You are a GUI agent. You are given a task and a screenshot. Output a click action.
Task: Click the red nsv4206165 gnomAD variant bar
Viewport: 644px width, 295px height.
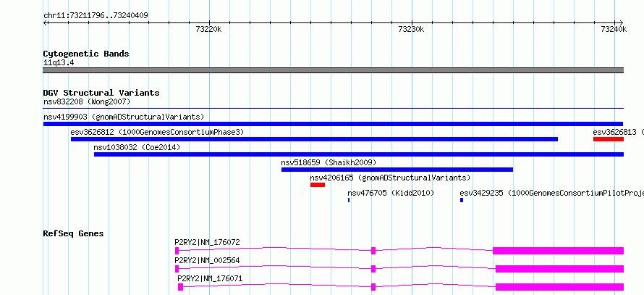coord(318,185)
